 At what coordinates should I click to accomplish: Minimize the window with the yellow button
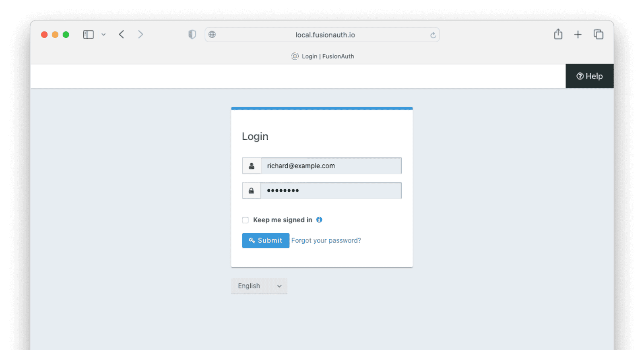pos(55,35)
